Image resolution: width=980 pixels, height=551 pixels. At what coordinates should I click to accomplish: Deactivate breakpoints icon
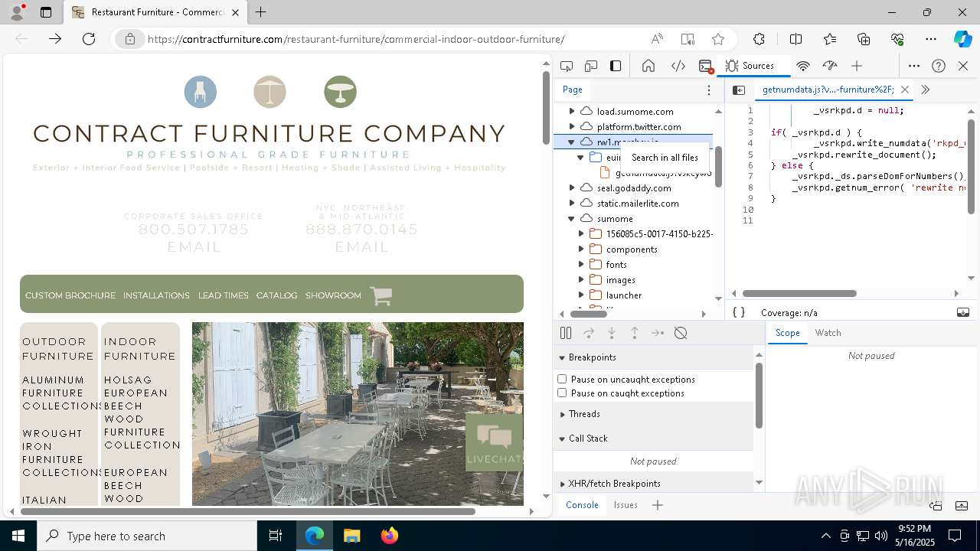coord(681,333)
